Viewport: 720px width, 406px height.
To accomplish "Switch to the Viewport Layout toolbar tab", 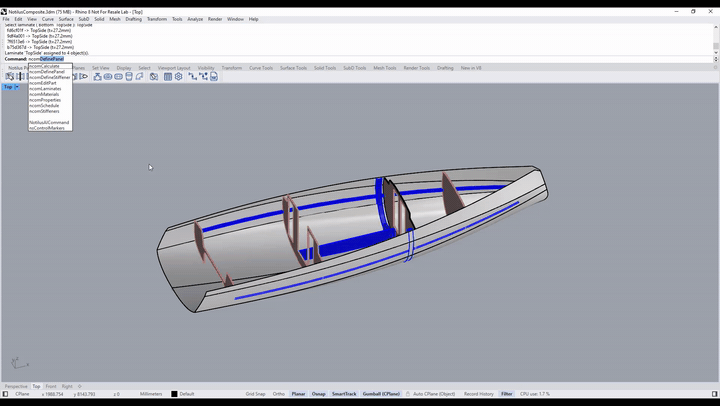I will pos(174,68).
